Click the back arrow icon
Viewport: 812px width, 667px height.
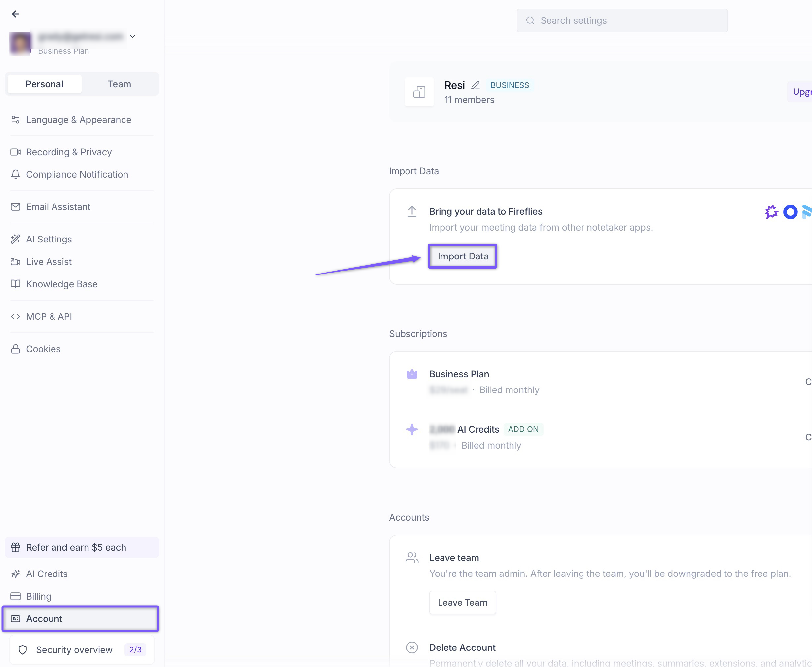click(x=16, y=14)
